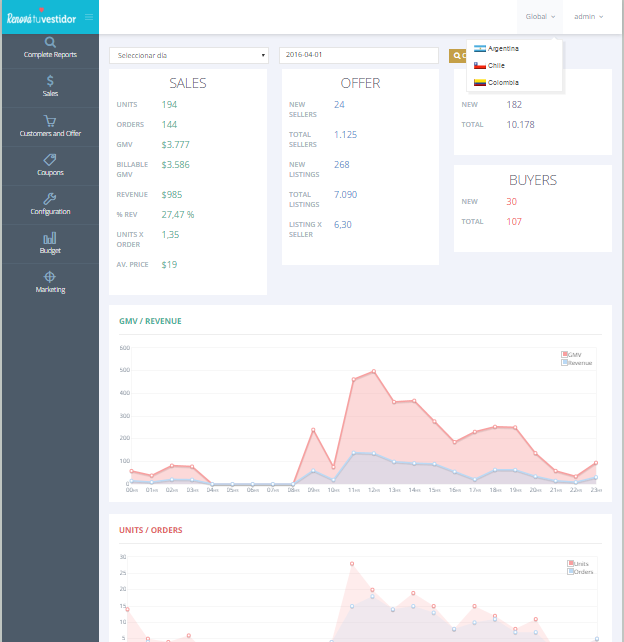Open Customers and Offer cart icon
The width and height of the screenshot is (624, 642).
point(50,120)
